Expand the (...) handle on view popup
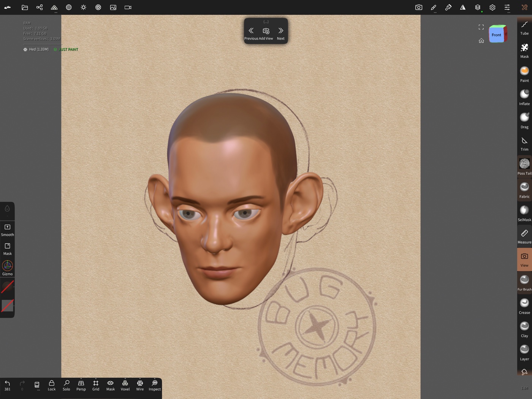This screenshot has width=532, height=399. [266, 22]
